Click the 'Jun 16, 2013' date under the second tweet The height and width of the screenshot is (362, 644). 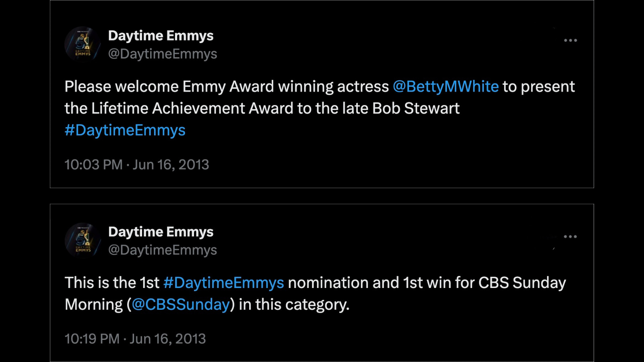[x=168, y=339]
